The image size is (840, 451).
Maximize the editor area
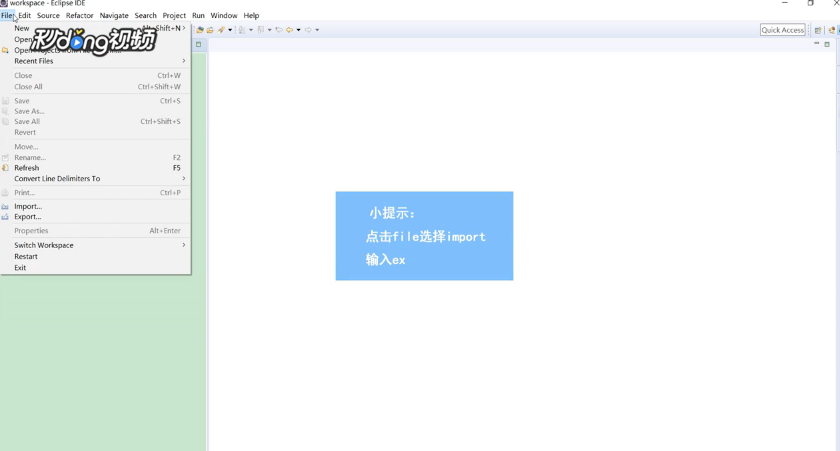[827, 44]
